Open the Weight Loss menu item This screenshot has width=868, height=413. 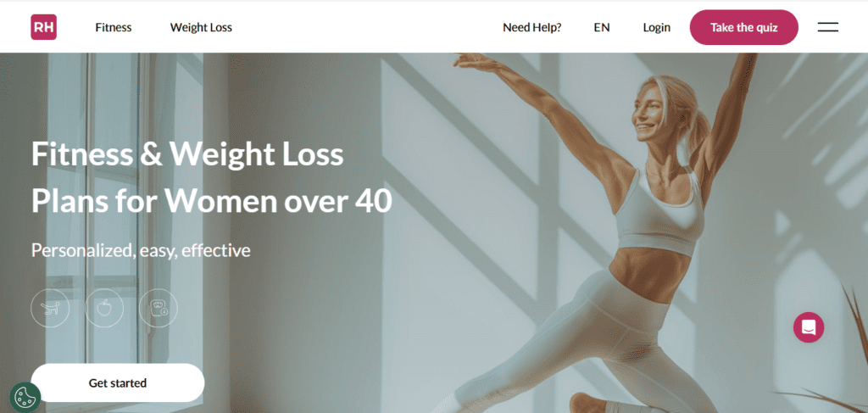pyautogui.click(x=201, y=27)
